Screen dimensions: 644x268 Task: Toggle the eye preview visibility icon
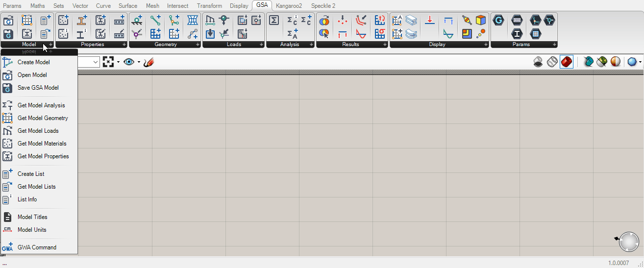click(x=129, y=62)
